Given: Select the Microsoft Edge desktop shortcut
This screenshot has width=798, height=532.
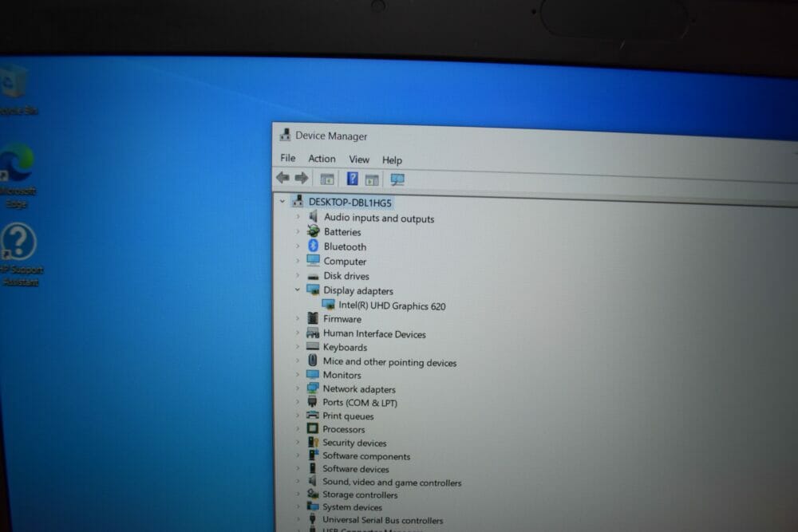Looking at the screenshot, I should [18, 176].
